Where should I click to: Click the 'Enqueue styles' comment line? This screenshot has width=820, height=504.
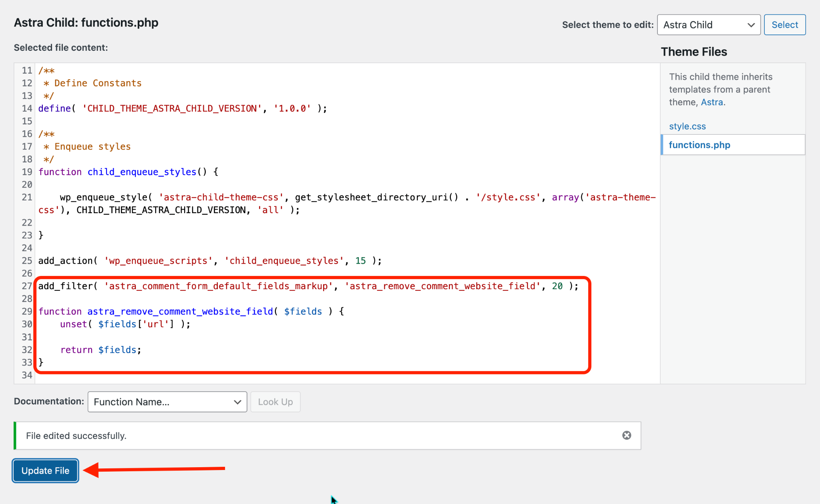coord(87,147)
